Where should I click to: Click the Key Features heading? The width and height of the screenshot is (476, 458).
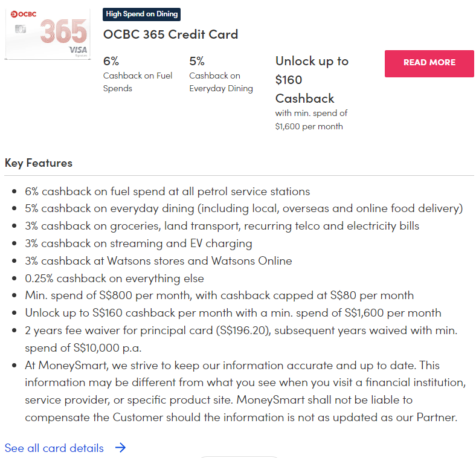click(x=39, y=163)
